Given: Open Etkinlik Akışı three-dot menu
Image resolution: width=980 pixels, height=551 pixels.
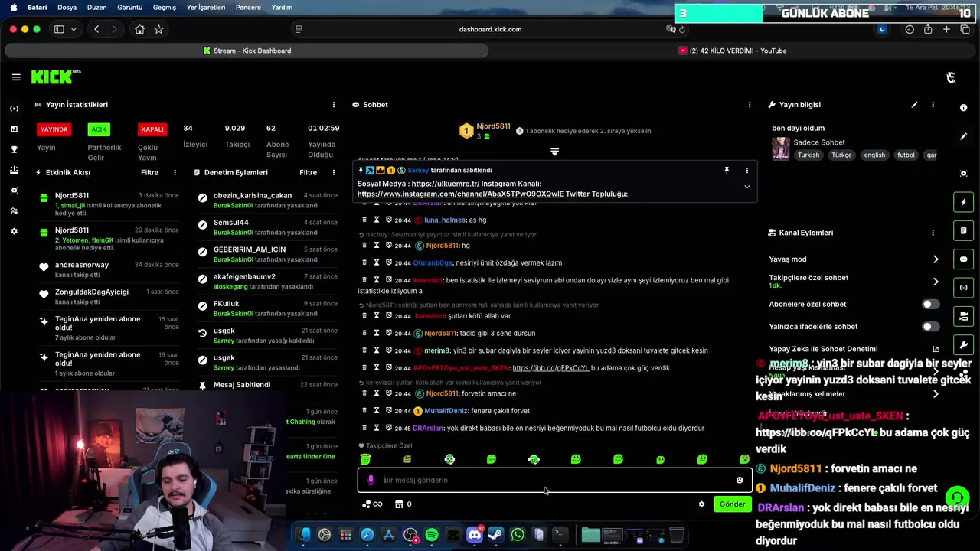Looking at the screenshot, I should pyautogui.click(x=175, y=173).
